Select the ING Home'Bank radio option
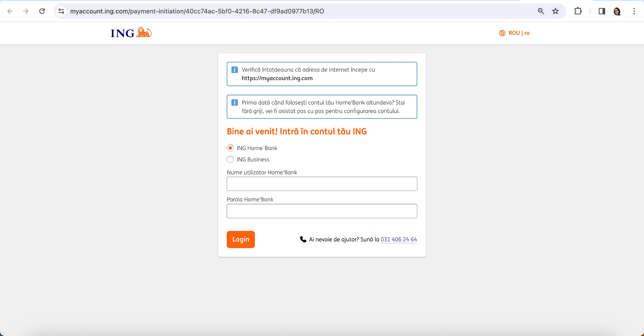This screenshot has height=336, width=644. (x=230, y=148)
